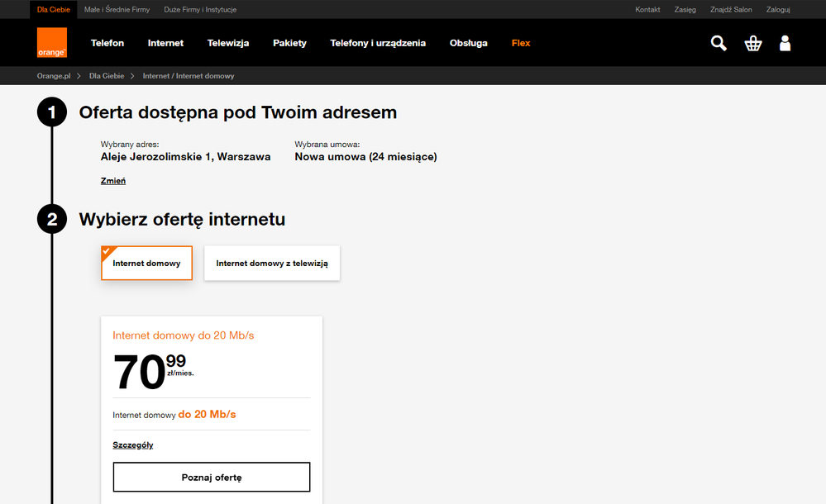
Task: Click the Poznaj ofertę button
Action: point(212,478)
